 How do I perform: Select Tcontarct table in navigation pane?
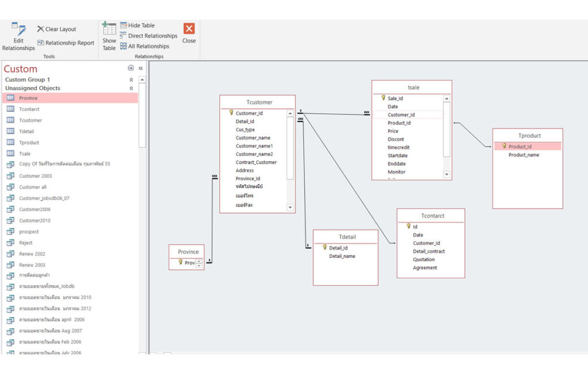[70, 109]
